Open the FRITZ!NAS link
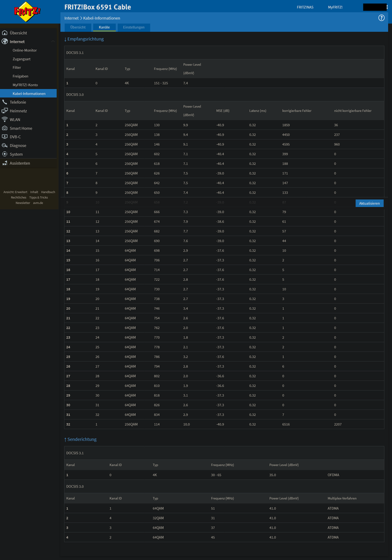 pos(305,7)
